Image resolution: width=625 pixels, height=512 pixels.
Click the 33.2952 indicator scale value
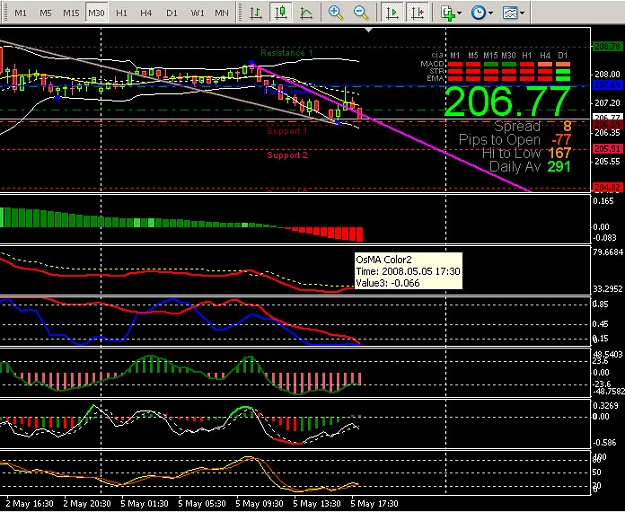click(608, 289)
